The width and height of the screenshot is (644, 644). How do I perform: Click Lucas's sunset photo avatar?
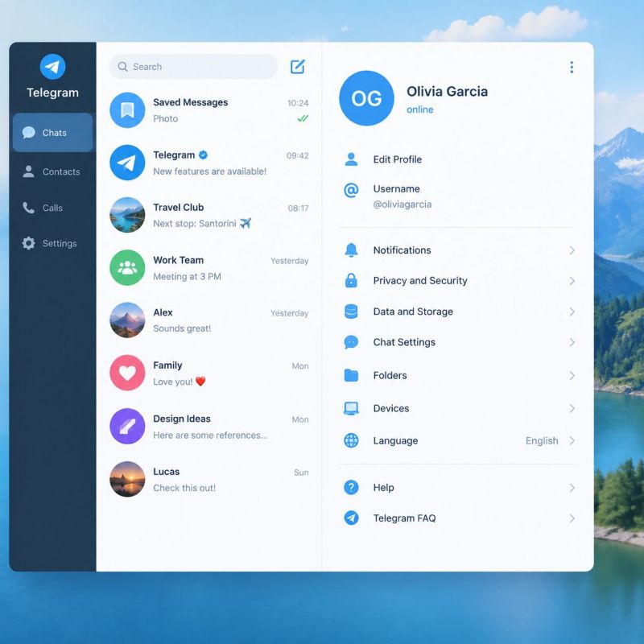coord(127,479)
